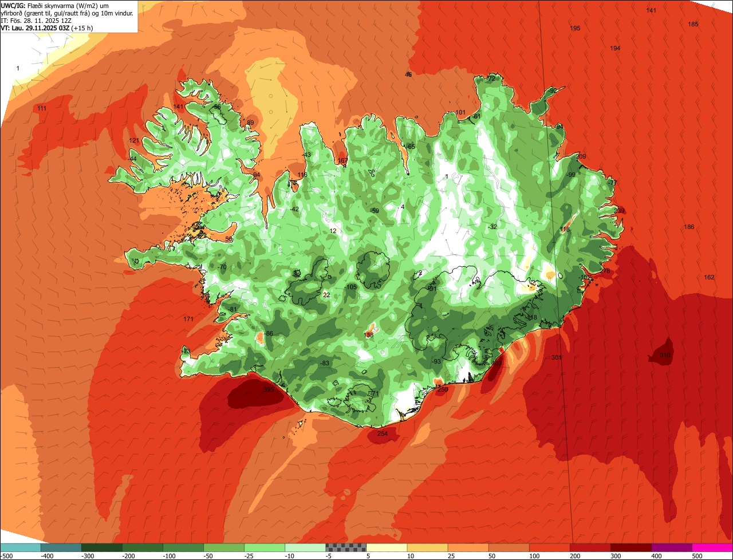
Task: Click the 395 value off the south coast
Action: pyautogui.click(x=268, y=390)
